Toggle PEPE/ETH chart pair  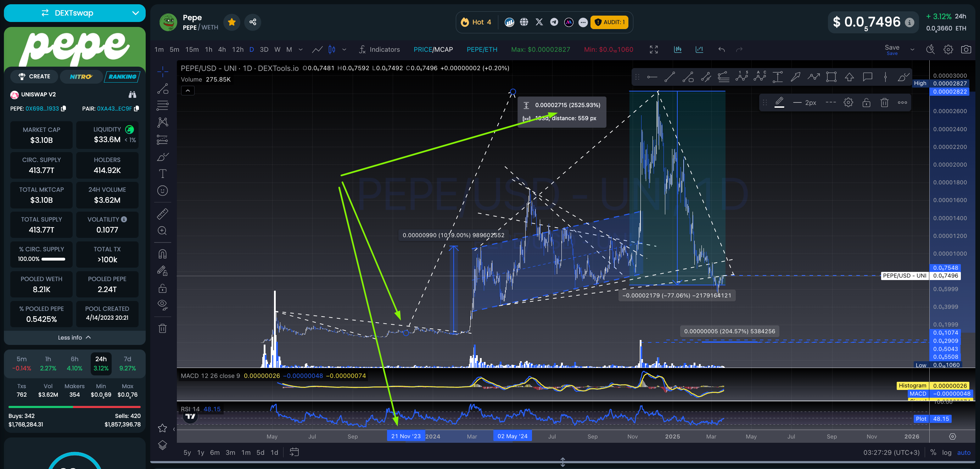point(482,49)
